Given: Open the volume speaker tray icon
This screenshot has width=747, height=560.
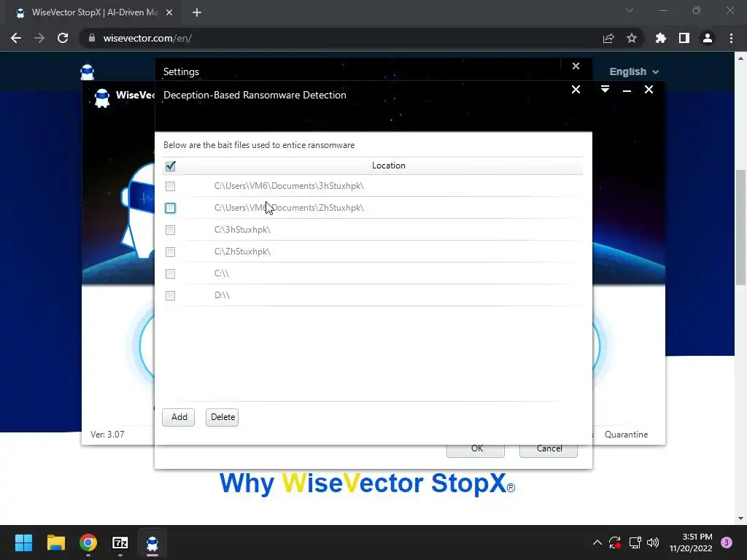Looking at the screenshot, I should 653,542.
